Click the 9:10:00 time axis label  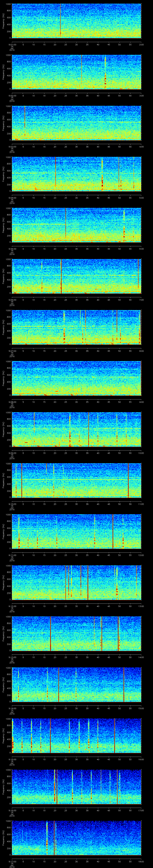click(x=12, y=504)
